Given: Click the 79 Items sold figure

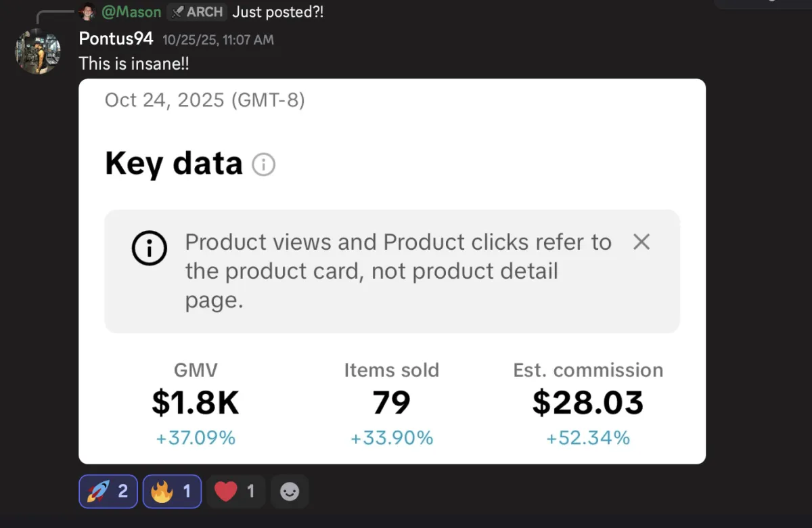Looking at the screenshot, I should (391, 403).
